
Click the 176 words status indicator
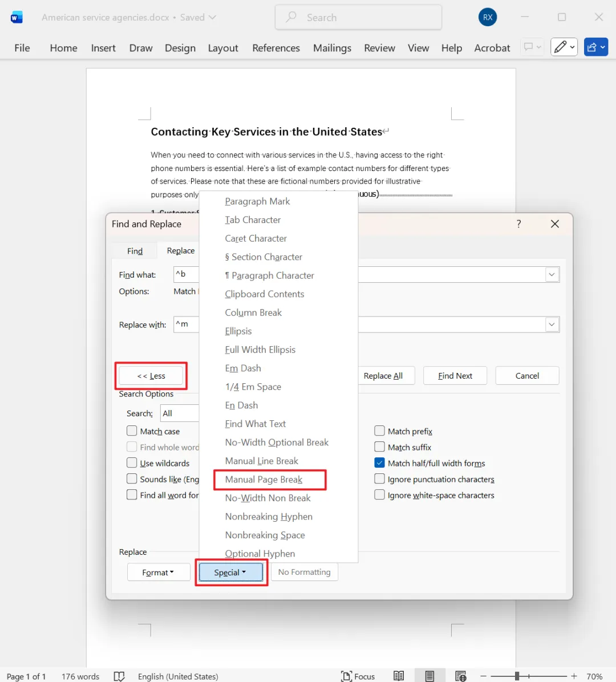click(80, 676)
